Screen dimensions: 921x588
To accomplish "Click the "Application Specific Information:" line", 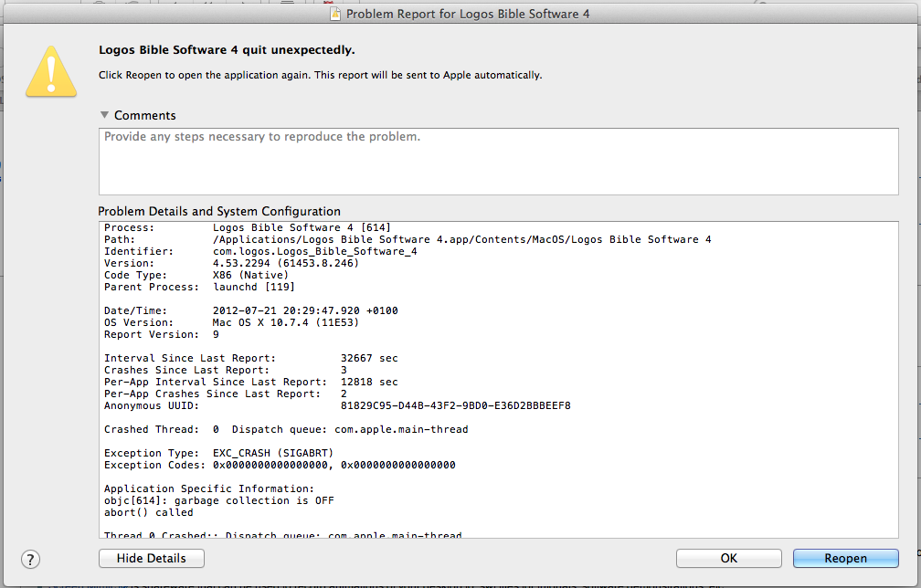I will [209, 488].
